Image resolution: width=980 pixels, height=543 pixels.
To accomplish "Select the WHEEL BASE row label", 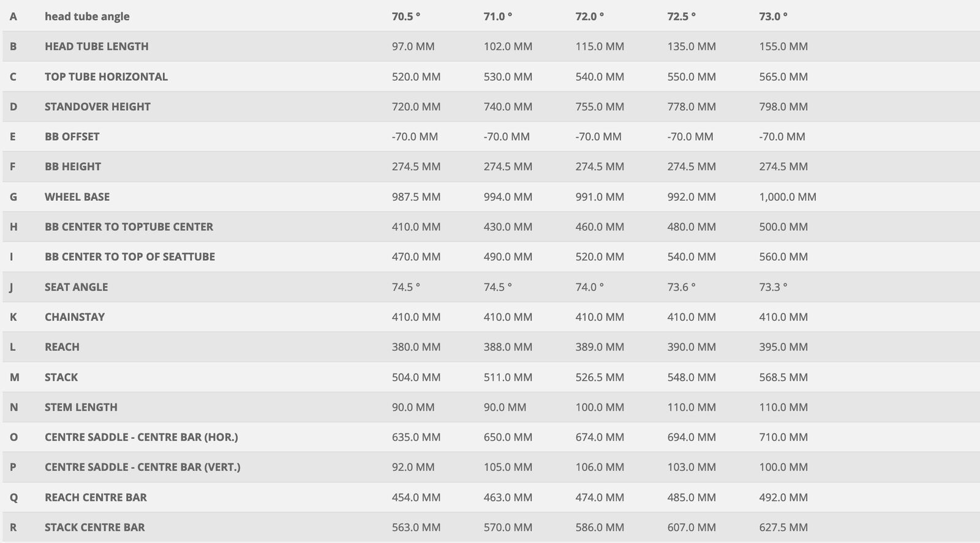I will click(x=77, y=197).
